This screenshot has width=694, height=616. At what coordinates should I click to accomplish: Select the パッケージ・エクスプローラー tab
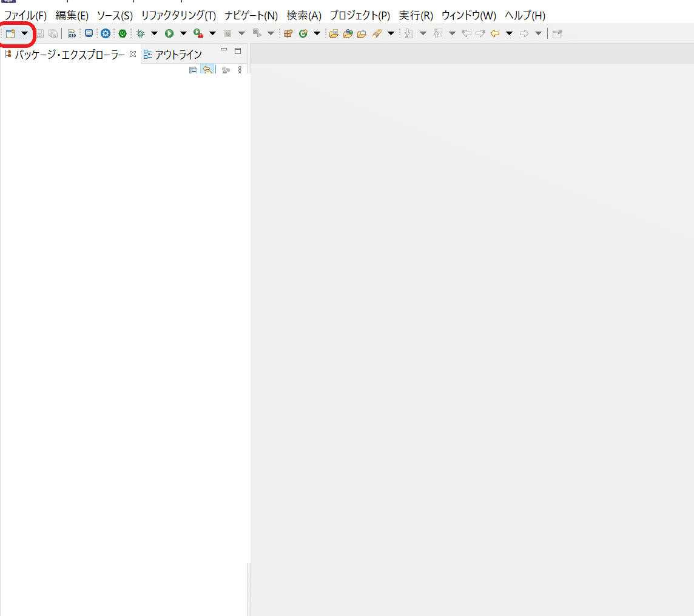(x=70, y=55)
